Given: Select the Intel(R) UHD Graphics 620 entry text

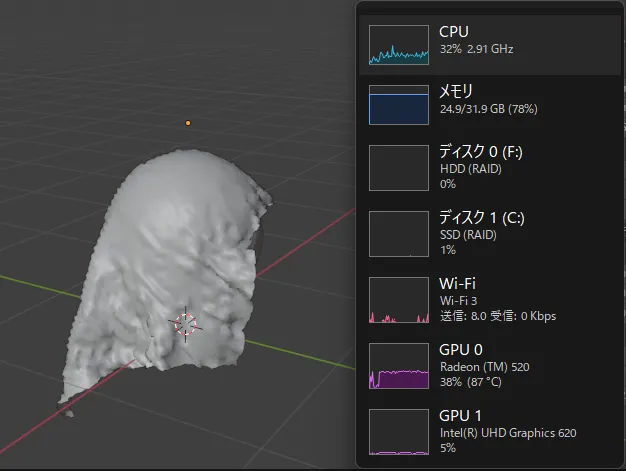Looking at the screenshot, I should 507,432.
